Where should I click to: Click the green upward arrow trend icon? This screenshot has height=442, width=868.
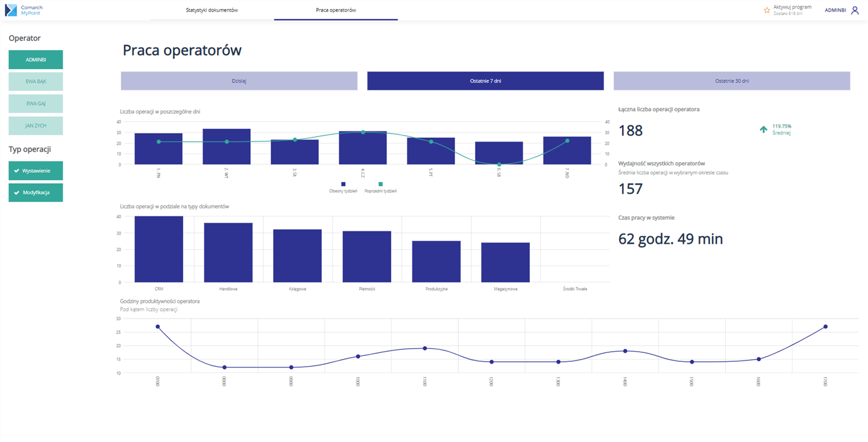click(x=764, y=129)
